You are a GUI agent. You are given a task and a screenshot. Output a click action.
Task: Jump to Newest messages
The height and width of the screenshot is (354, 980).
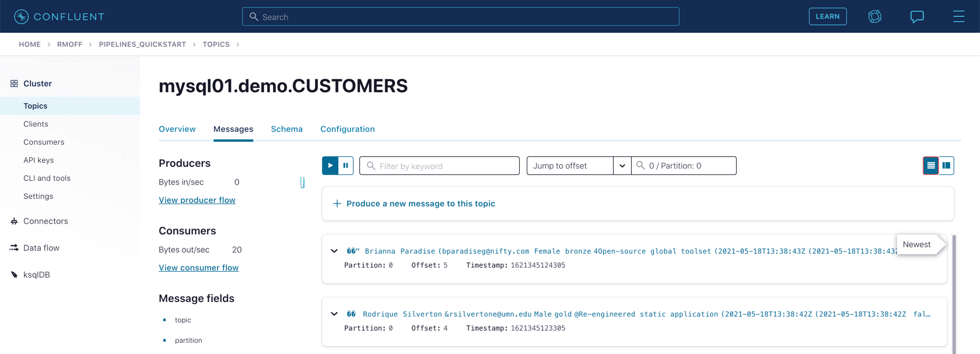click(x=920, y=244)
